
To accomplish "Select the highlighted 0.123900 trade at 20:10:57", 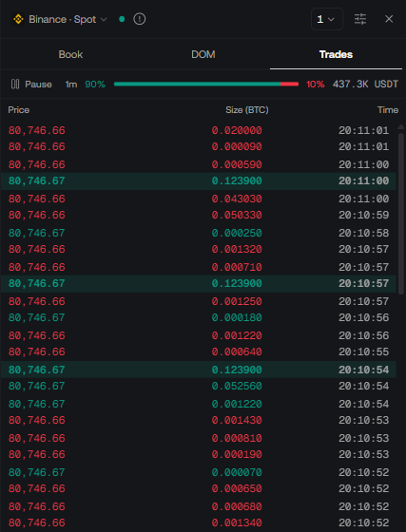I will pos(199,284).
